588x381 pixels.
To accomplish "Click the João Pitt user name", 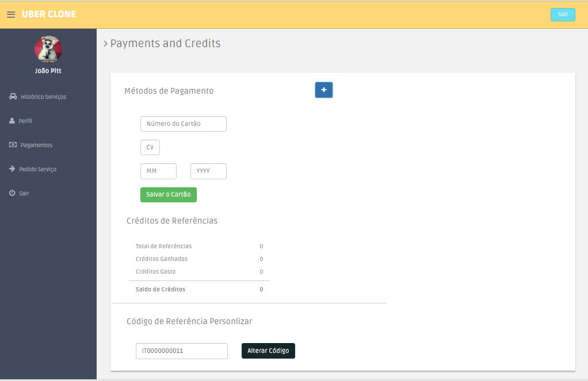I will 48,71.
